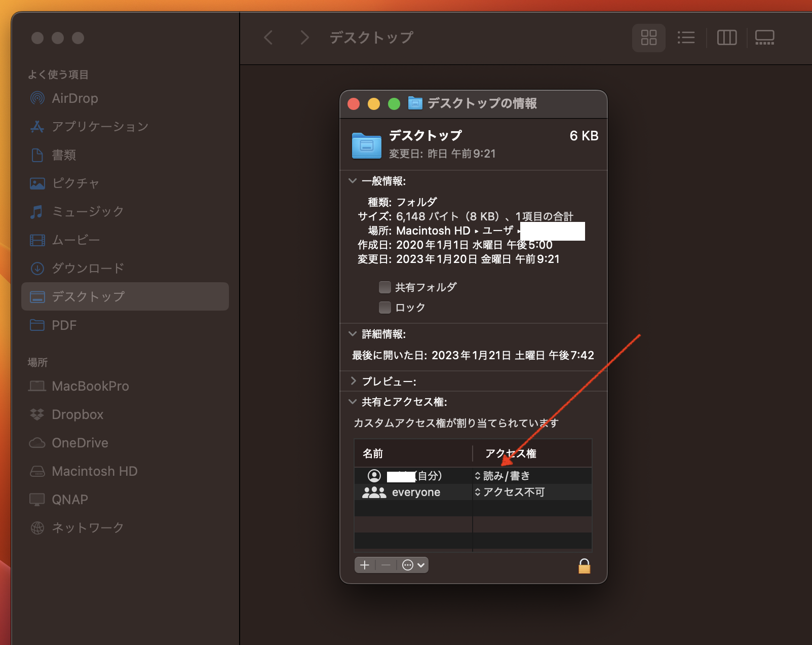Switch Finder to column view

(x=726, y=37)
